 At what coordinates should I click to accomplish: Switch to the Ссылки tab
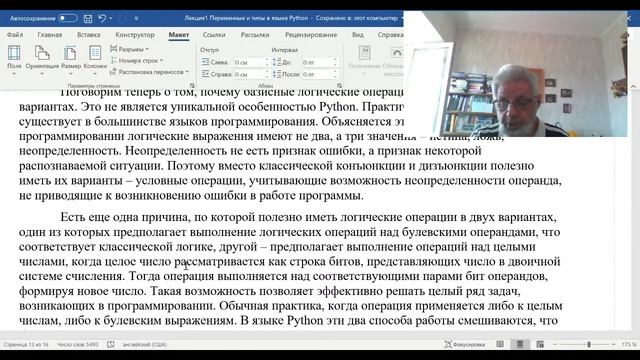(214, 35)
